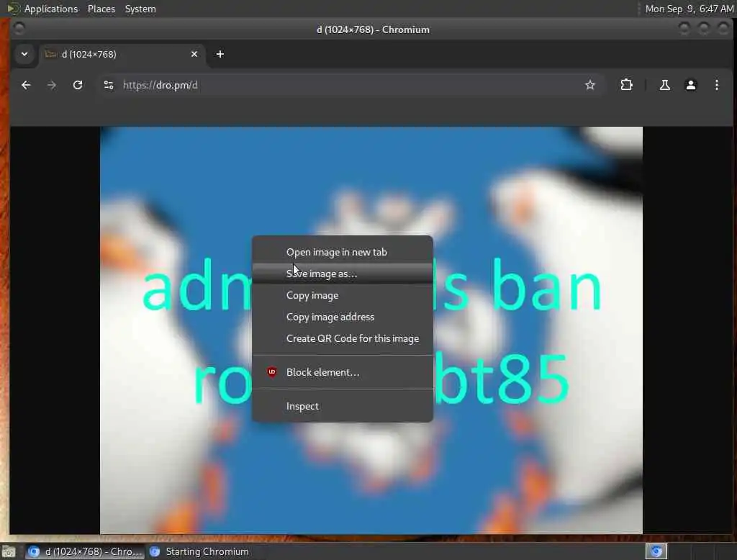Choose Open image in new tab

(x=342, y=252)
